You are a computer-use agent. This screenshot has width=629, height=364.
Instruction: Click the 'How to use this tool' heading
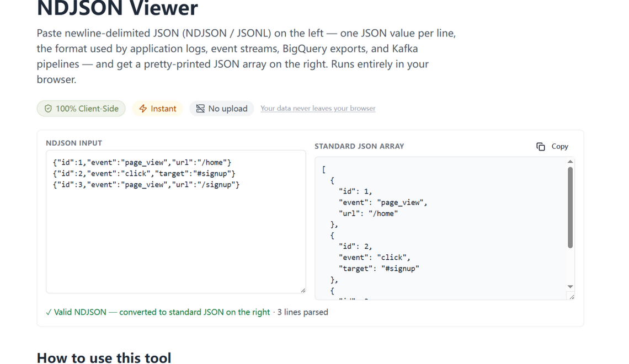point(104,357)
